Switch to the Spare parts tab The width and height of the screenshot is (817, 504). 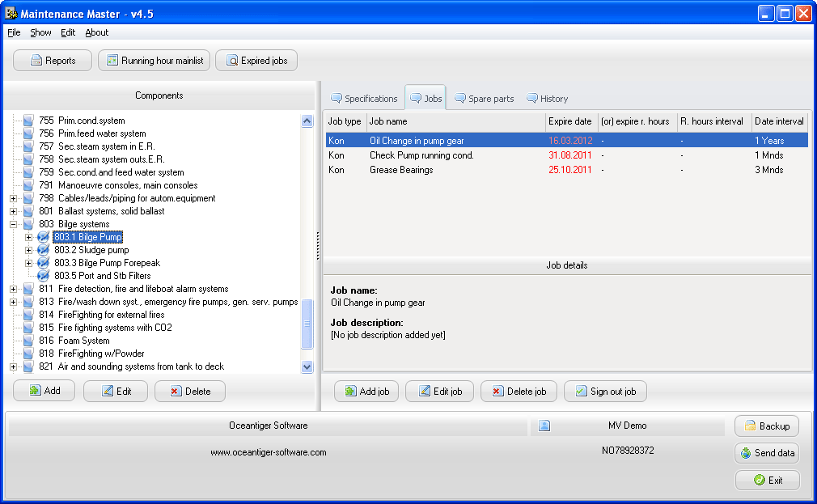point(484,97)
